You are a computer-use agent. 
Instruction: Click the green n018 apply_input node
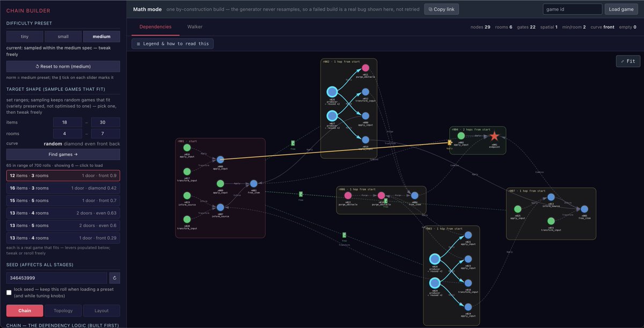[187, 147]
